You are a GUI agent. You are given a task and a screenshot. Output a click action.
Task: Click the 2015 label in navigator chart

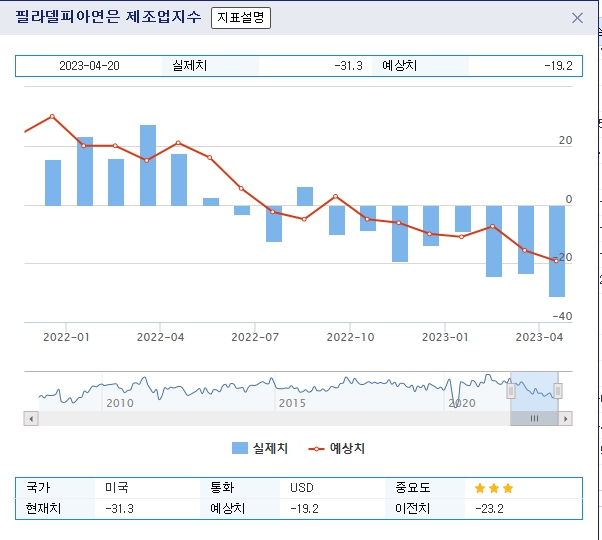coord(292,403)
